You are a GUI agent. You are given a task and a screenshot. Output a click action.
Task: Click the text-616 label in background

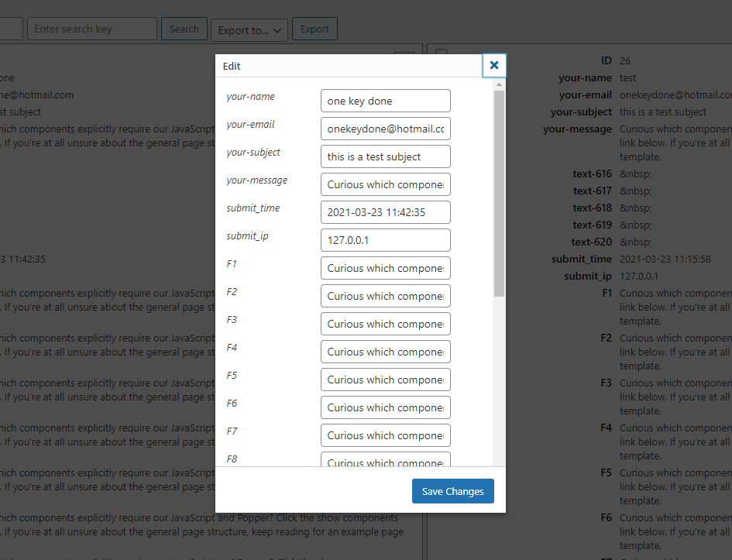592,174
